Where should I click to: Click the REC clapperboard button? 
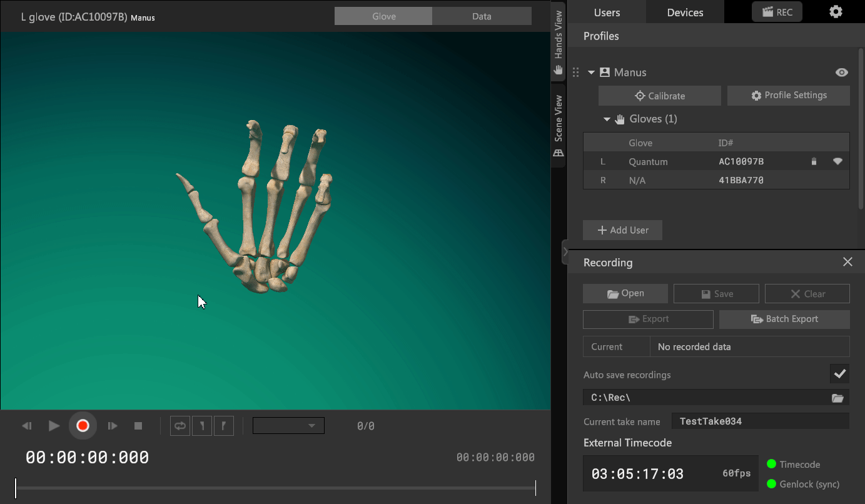(777, 12)
